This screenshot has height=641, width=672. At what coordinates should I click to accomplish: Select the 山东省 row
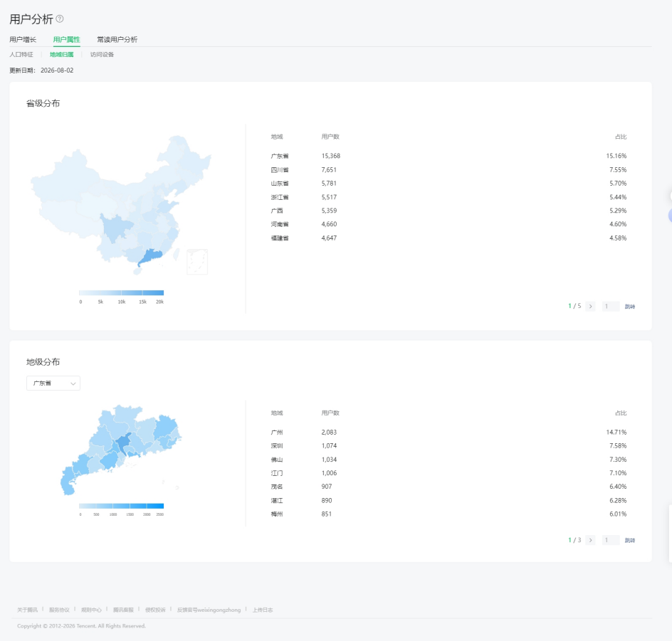click(448, 184)
